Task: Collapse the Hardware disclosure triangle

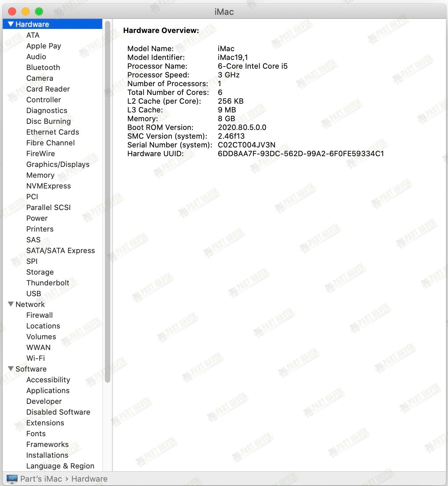Action: (11, 24)
